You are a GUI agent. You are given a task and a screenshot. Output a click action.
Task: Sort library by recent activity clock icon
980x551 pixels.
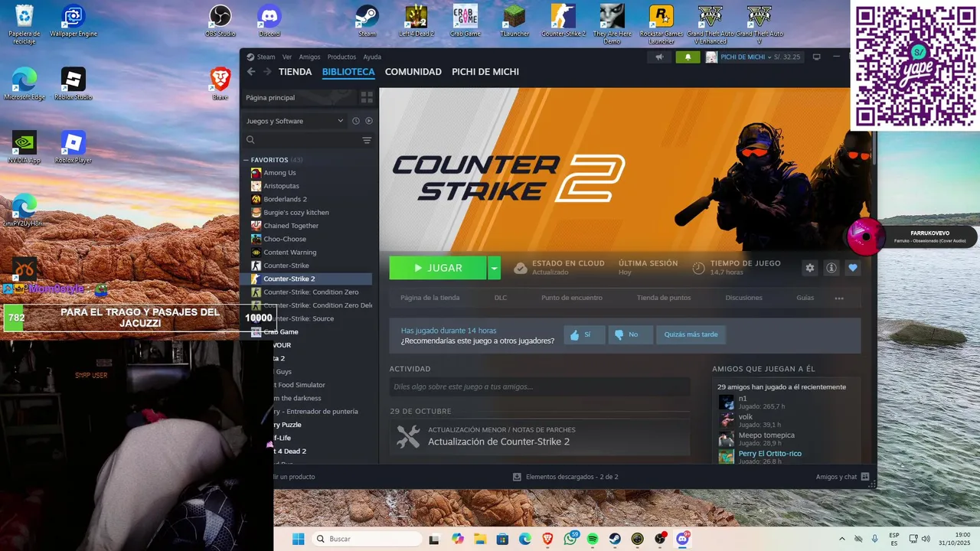pos(356,121)
